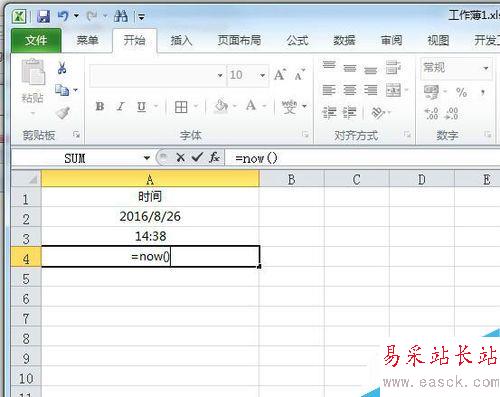
Task: Open the 页面布局 tab
Action: coord(239,40)
